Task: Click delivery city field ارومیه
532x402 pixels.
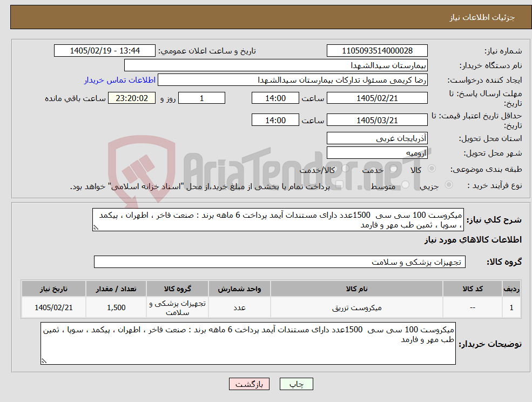Action: coord(377,153)
